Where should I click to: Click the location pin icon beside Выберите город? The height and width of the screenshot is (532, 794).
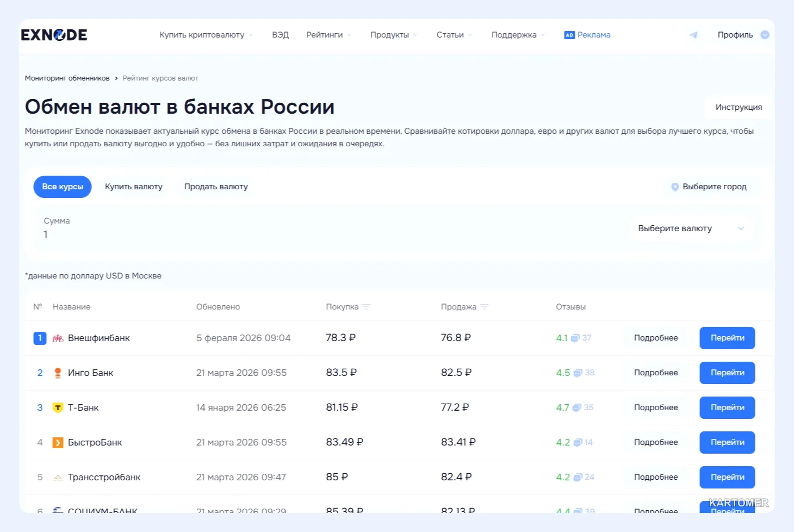(675, 187)
